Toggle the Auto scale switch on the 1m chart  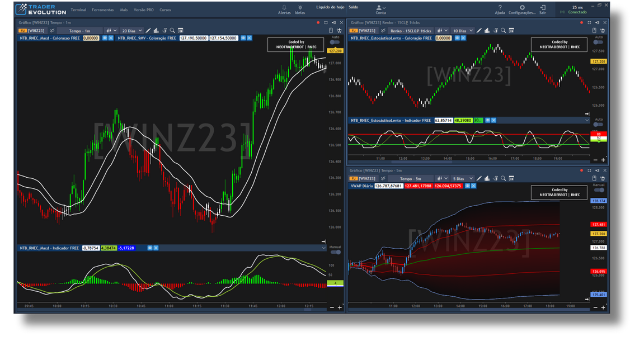(x=335, y=42)
